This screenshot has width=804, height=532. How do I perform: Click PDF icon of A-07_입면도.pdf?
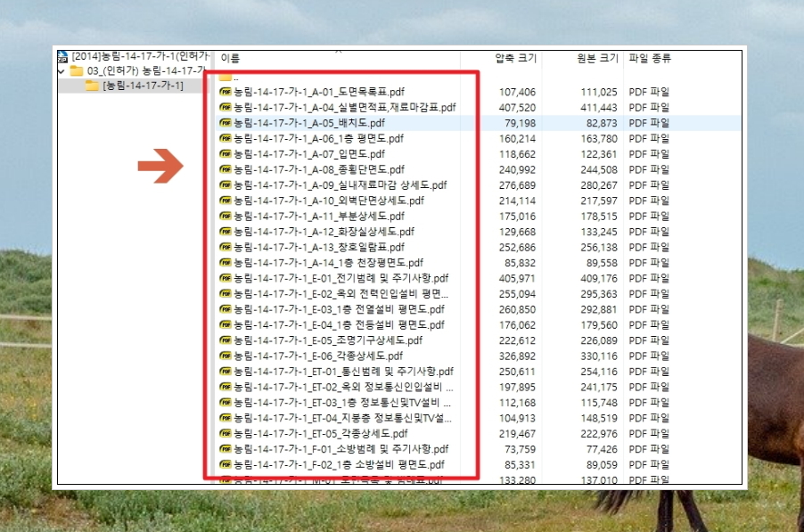point(226,154)
